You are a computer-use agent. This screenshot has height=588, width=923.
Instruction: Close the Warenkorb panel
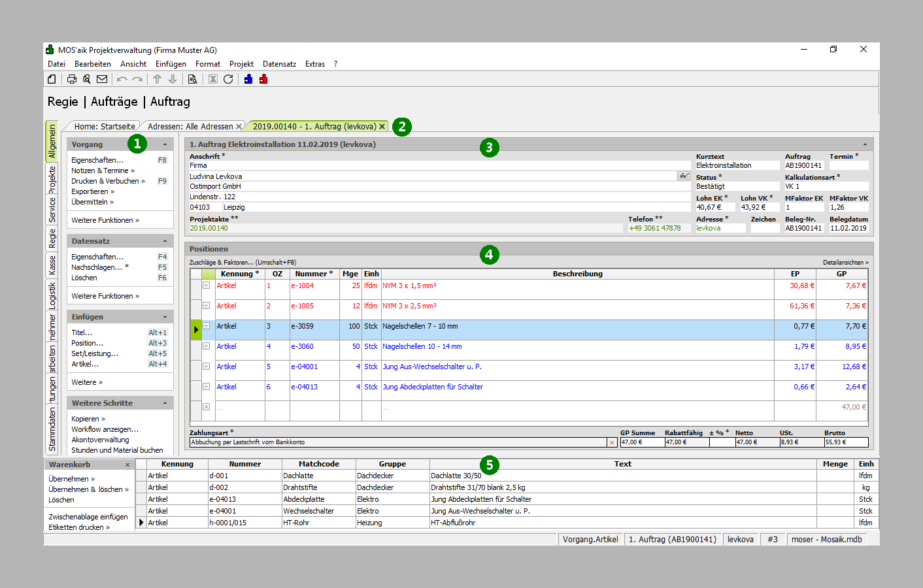(x=127, y=465)
